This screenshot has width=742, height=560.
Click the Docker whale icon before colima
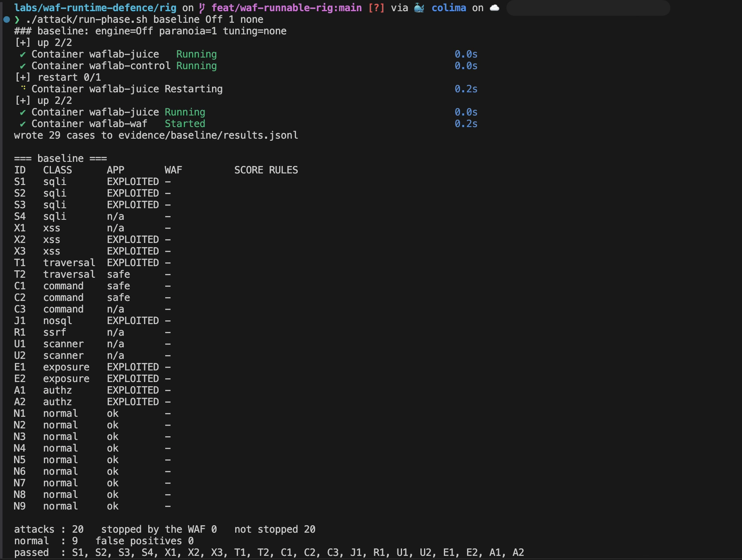coord(419,8)
